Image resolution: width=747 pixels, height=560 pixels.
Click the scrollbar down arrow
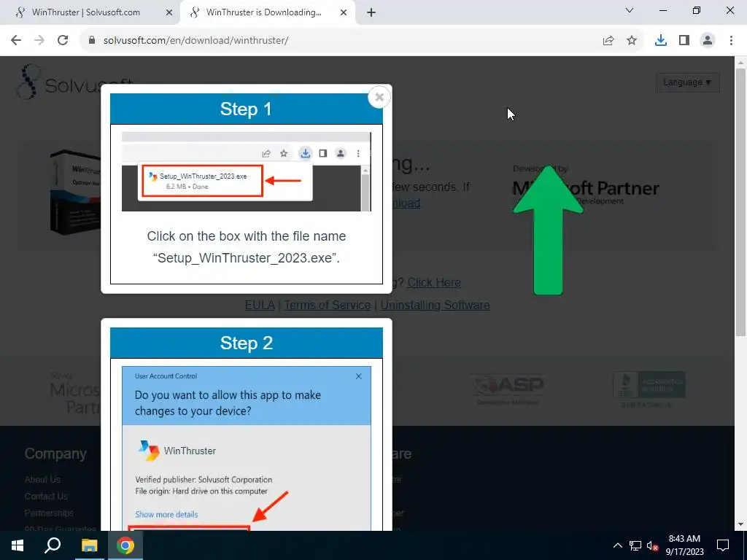741,525
